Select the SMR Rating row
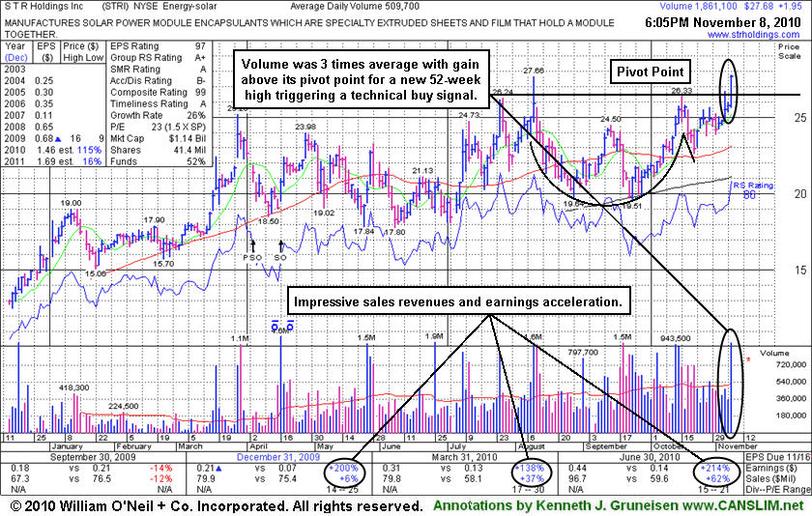 (x=158, y=69)
